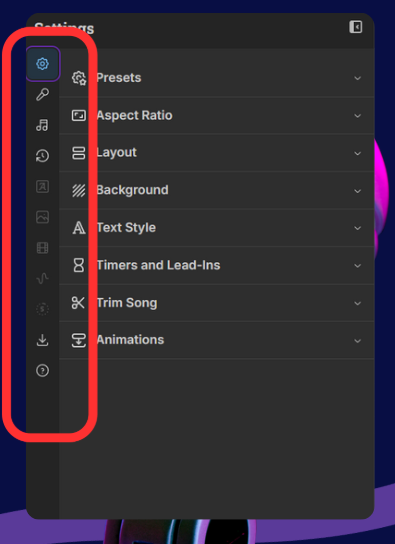Open the Trim Song section label

point(127,303)
